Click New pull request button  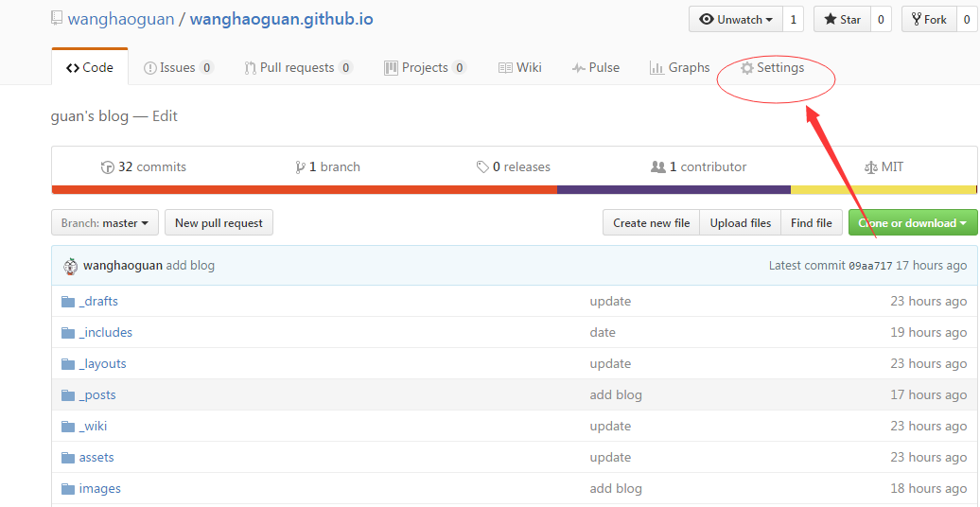point(219,222)
